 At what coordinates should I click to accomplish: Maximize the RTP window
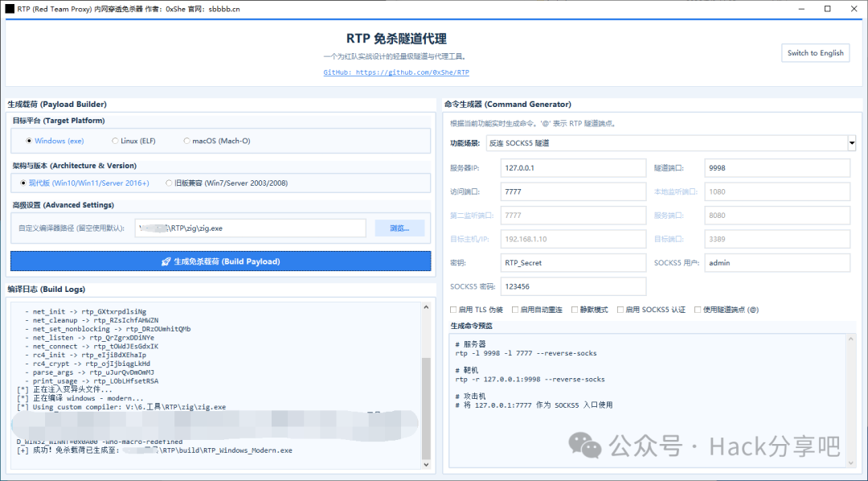[828, 9]
